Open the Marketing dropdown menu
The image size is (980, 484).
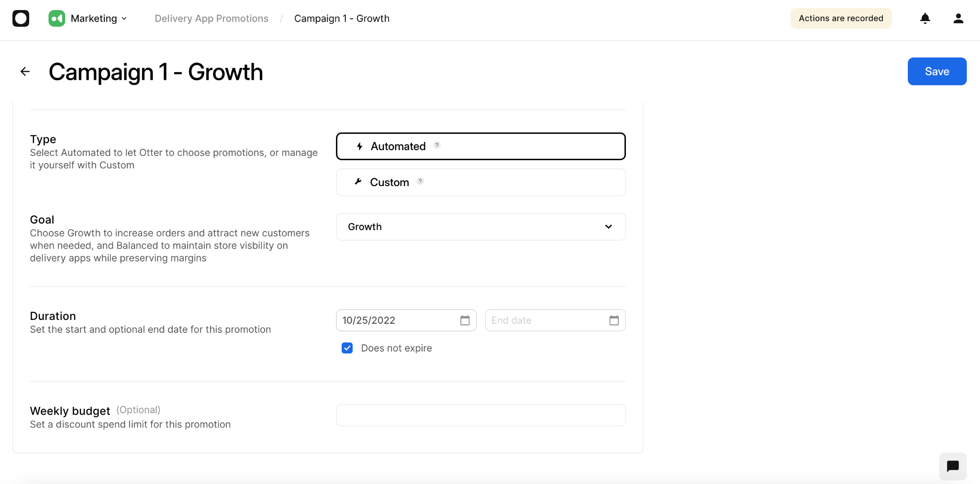(x=98, y=18)
